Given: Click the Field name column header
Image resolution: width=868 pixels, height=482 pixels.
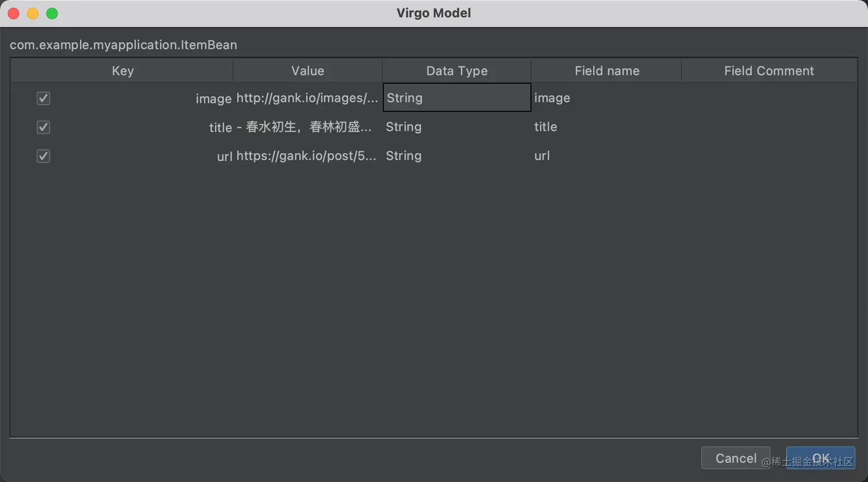Looking at the screenshot, I should 607,71.
